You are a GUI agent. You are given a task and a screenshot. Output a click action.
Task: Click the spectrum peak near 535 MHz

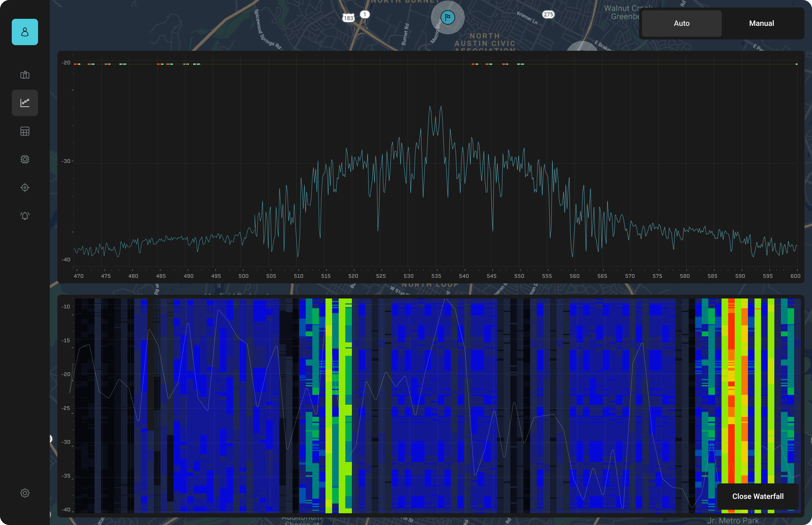(430, 107)
